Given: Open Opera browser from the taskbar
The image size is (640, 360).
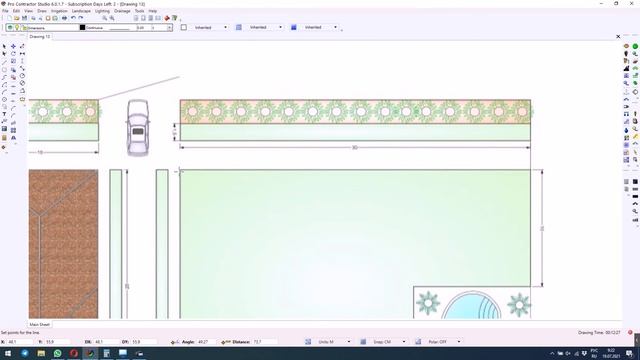Looking at the screenshot, I should pyautogui.click(x=74, y=353).
